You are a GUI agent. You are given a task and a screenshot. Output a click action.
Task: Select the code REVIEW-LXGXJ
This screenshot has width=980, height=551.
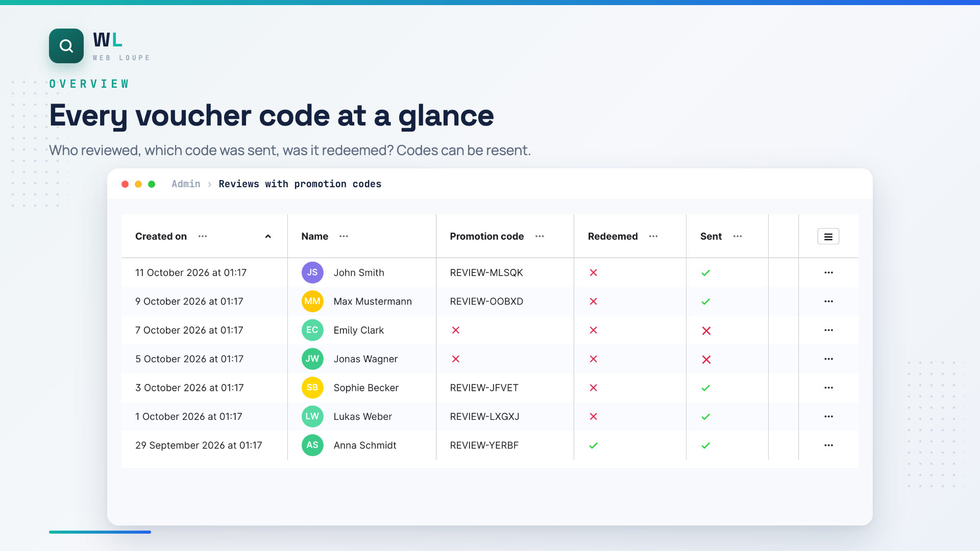click(x=484, y=416)
